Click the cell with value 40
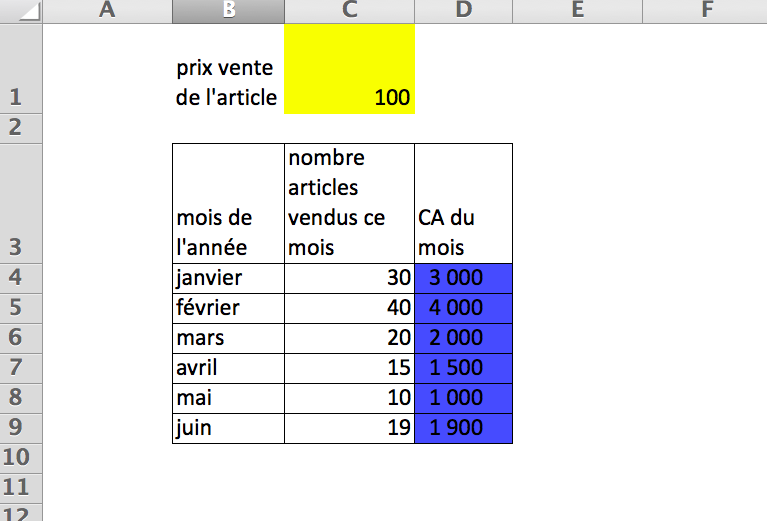Screen dimensions: 767x521 pyautogui.click(x=349, y=308)
